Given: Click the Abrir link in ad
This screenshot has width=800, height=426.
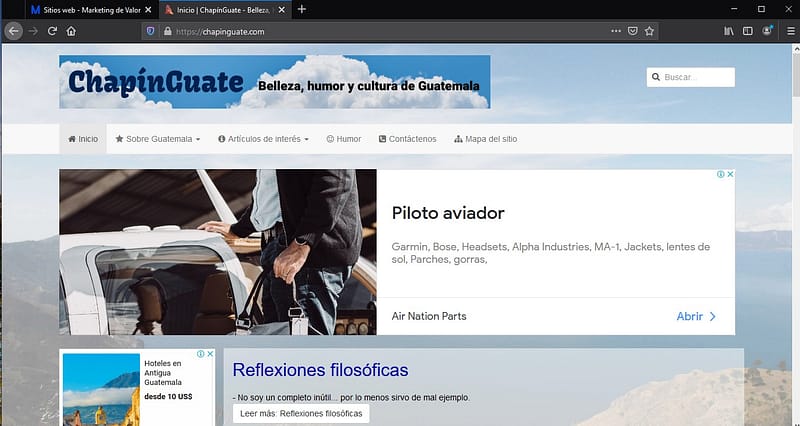Looking at the screenshot, I should [696, 316].
